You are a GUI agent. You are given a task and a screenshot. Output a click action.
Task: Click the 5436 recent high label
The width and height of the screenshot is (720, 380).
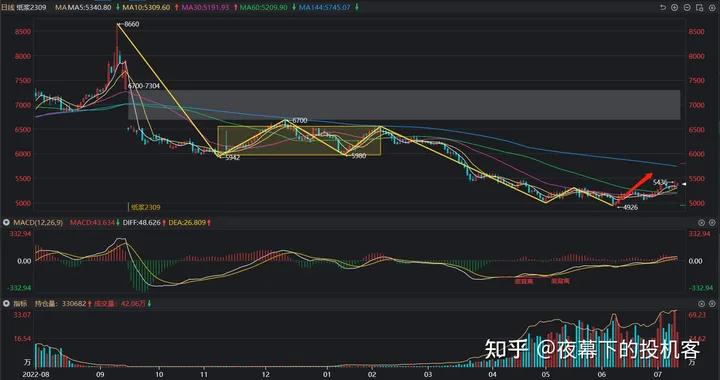(x=660, y=182)
